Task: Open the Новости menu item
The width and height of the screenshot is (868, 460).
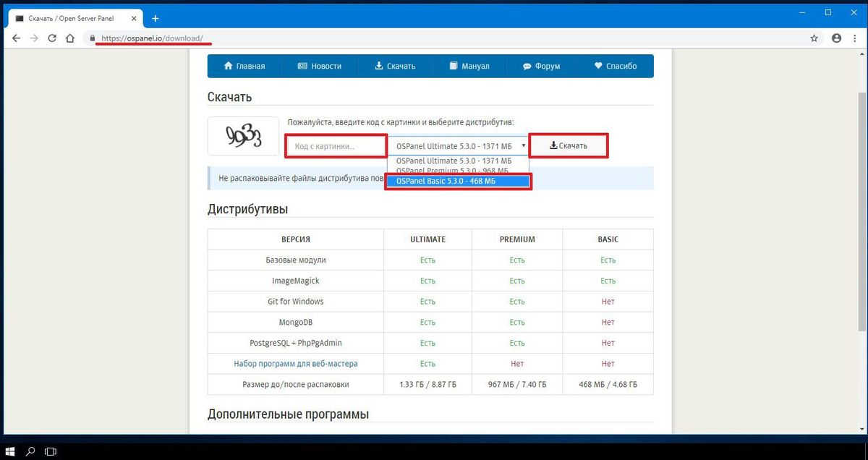Action: 320,66
